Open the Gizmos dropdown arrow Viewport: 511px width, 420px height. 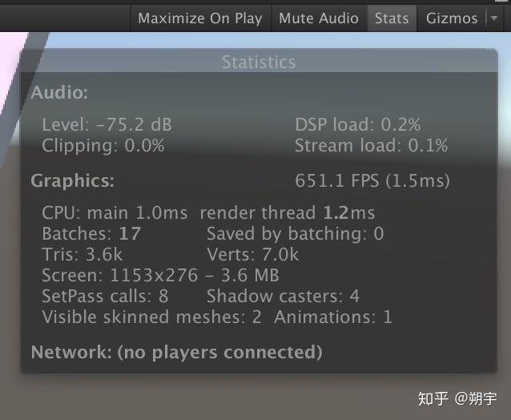[494, 18]
